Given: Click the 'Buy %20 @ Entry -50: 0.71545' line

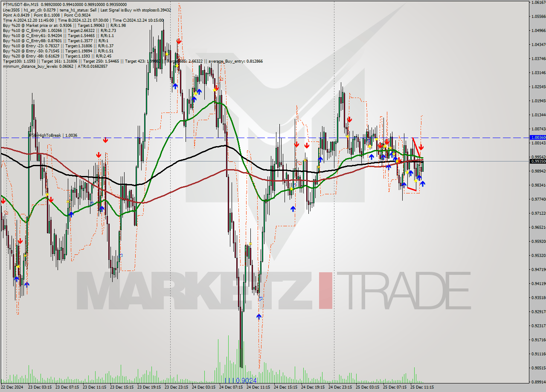Looking at the screenshot, I should [x=31, y=51].
